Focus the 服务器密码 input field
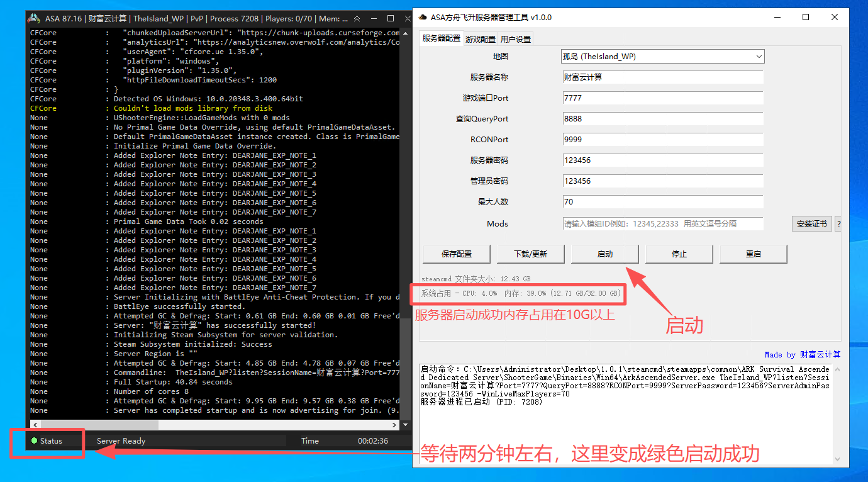Viewport: 868px width, 482px height. [x=662, y=160]
